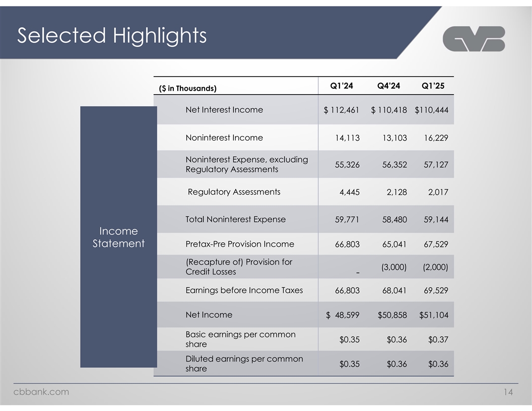
Task: Click the value $ 110,418
Action: click(389, 110)
